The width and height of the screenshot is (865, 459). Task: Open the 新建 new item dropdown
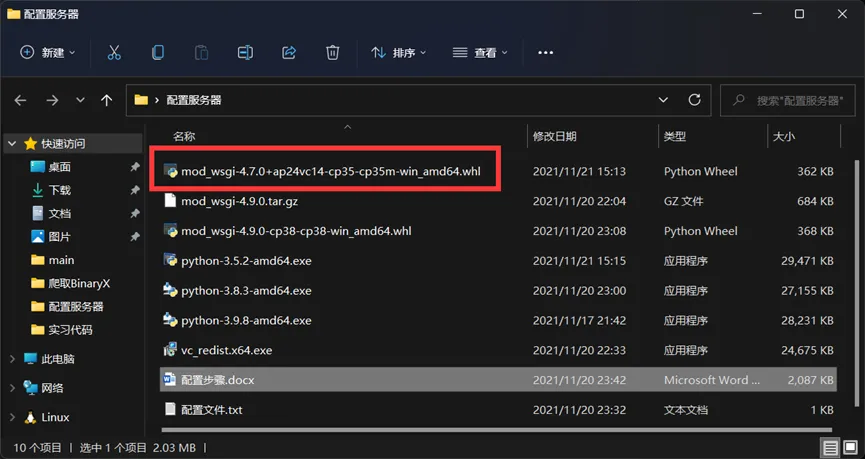(47, 52)
